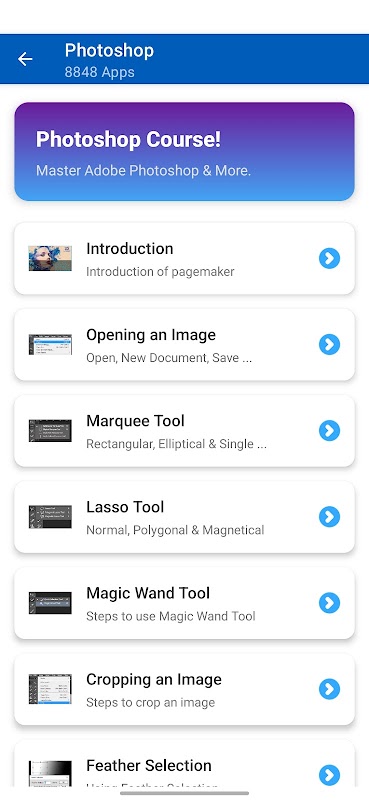
Task: Tap the Cropping an Image chevron arrow
Action: coord(329,689)
